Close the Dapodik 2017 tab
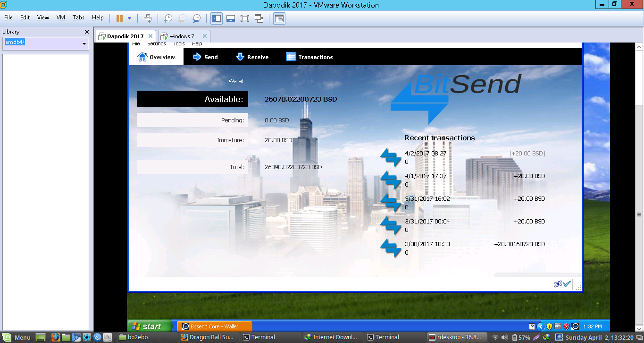 click(151, 36)
